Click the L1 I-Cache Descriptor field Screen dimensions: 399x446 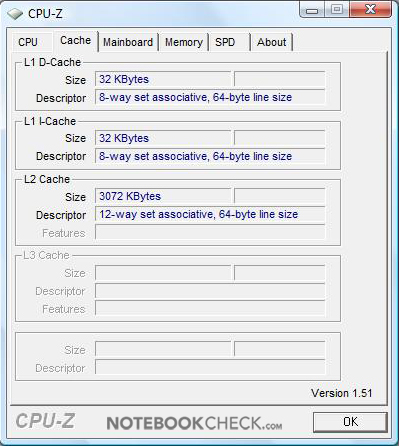click(210, 156)
